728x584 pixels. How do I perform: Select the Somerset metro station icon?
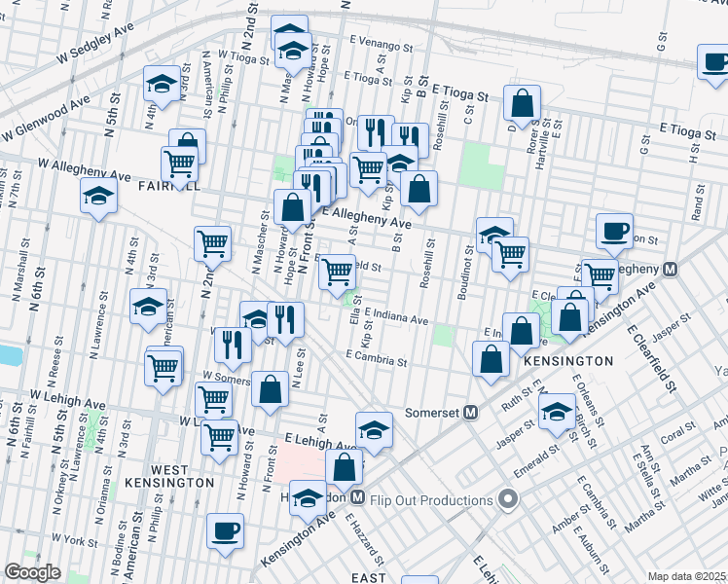pos(471,413)
